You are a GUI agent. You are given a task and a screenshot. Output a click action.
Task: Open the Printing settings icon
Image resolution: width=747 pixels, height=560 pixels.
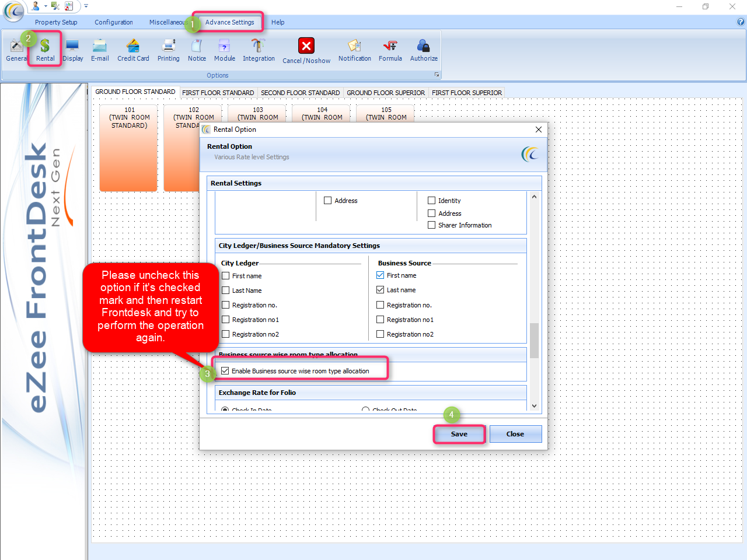point(169,50)
